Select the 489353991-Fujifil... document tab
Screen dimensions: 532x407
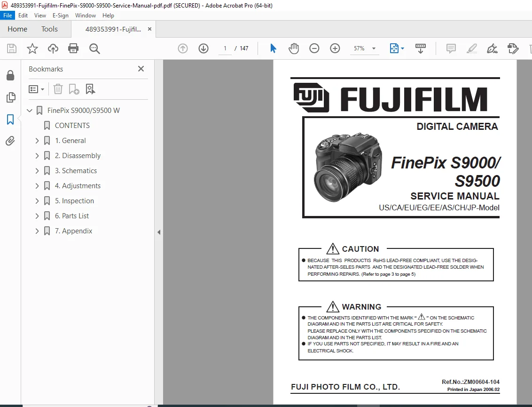coord(113,29)
